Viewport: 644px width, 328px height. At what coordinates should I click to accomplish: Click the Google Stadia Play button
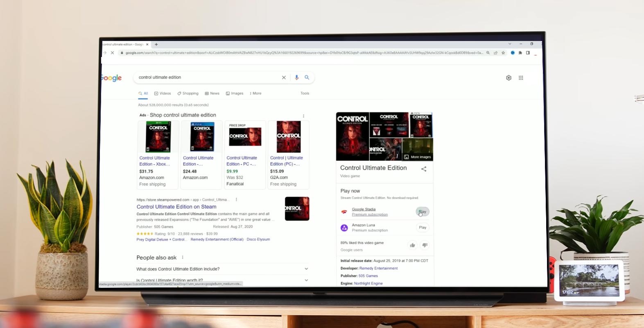423,212
